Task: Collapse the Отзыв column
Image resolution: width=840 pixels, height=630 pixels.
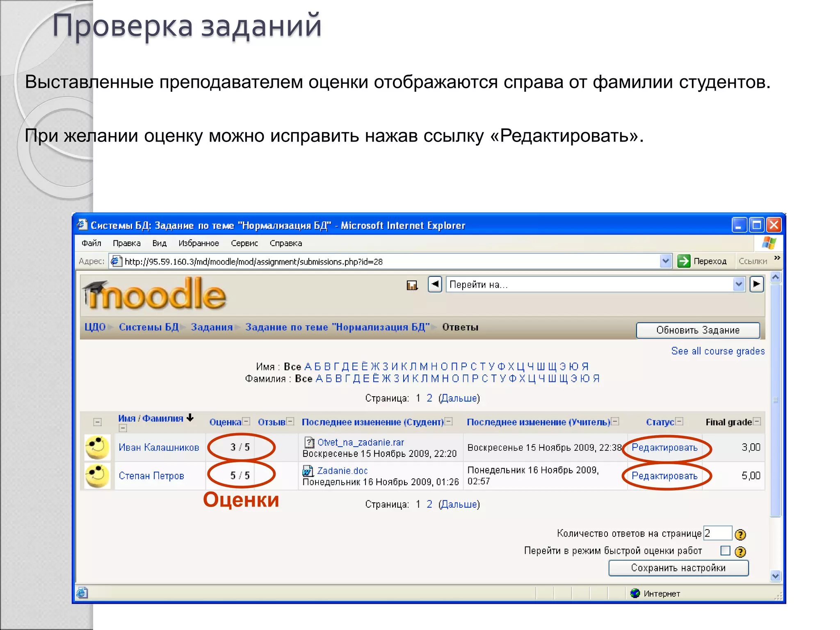Action: 290,421
